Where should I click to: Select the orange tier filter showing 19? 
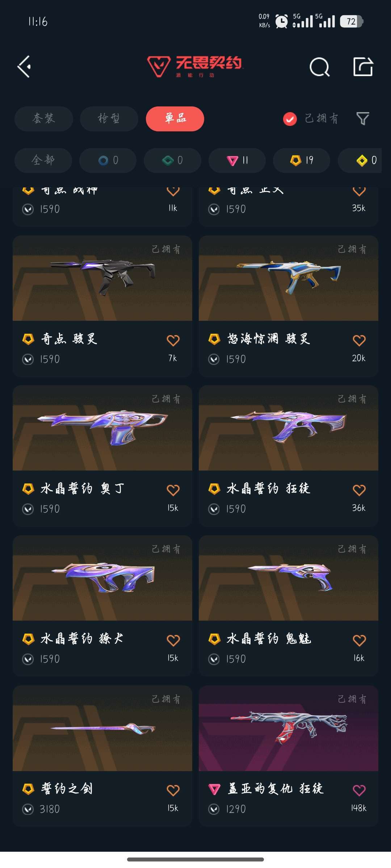pyautogui.click(x=302, y=160)
